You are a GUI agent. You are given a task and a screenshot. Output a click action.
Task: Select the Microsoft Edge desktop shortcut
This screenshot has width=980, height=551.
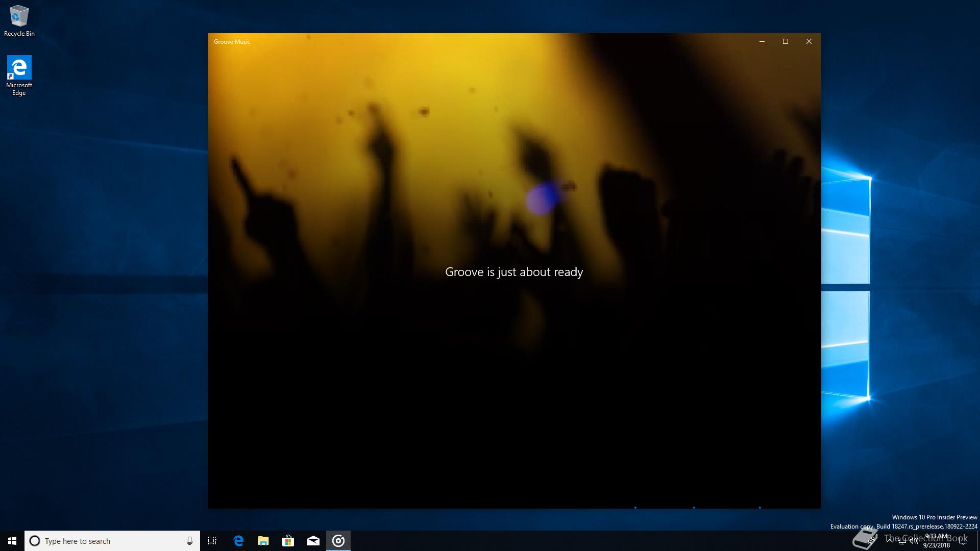point(19,76)
